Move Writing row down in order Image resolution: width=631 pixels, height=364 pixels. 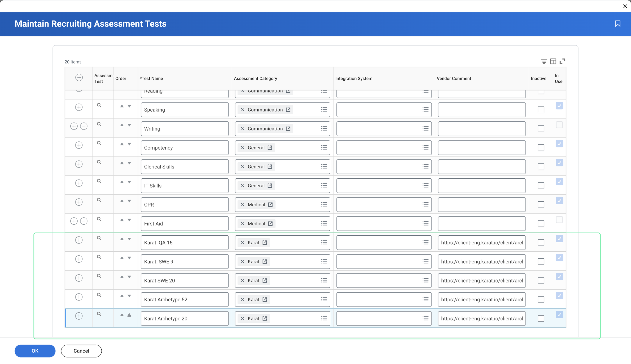click(129, 125)
